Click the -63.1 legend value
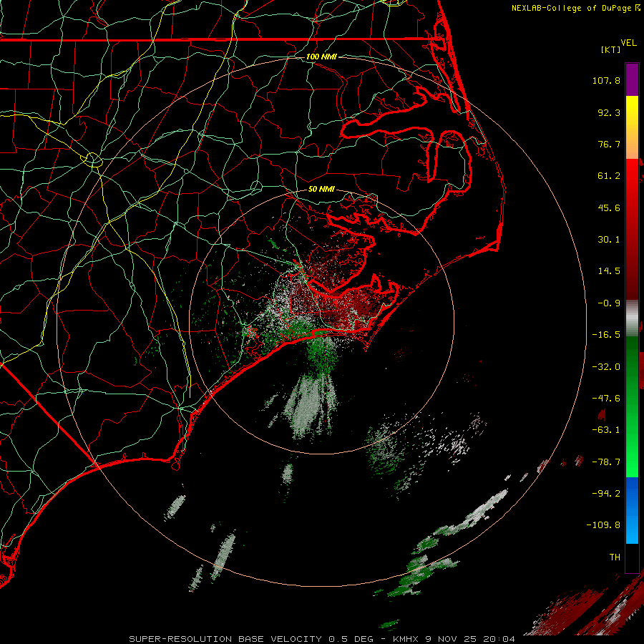Image resolution: width=644 pixels, height=644 pixels. 606,430
